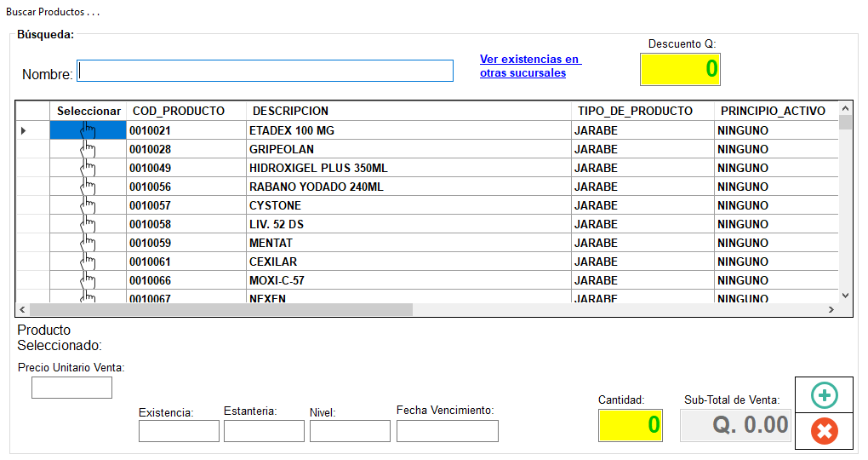
Task: Click into the Nombre search field
Action: [x=265, y=71]
